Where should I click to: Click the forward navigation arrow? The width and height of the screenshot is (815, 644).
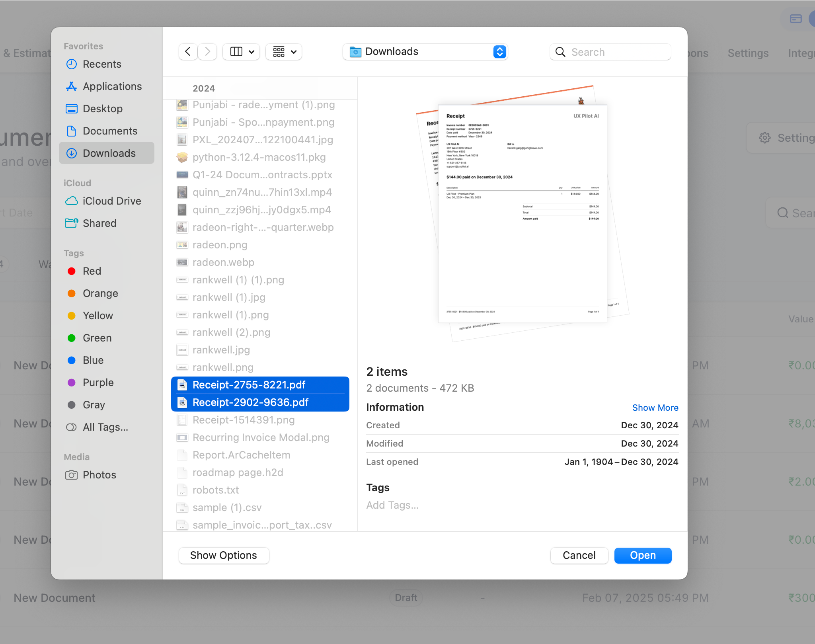[x=207, y=52]
